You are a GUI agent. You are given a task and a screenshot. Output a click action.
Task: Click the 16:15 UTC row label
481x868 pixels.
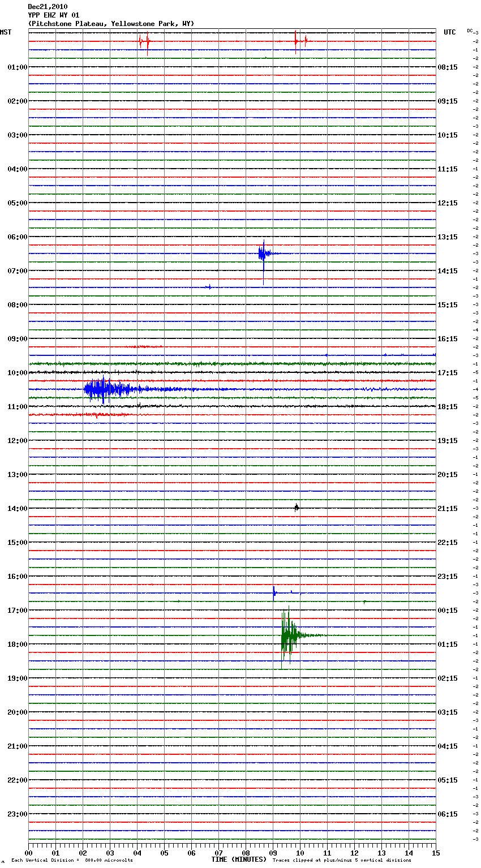coord(448,339)
